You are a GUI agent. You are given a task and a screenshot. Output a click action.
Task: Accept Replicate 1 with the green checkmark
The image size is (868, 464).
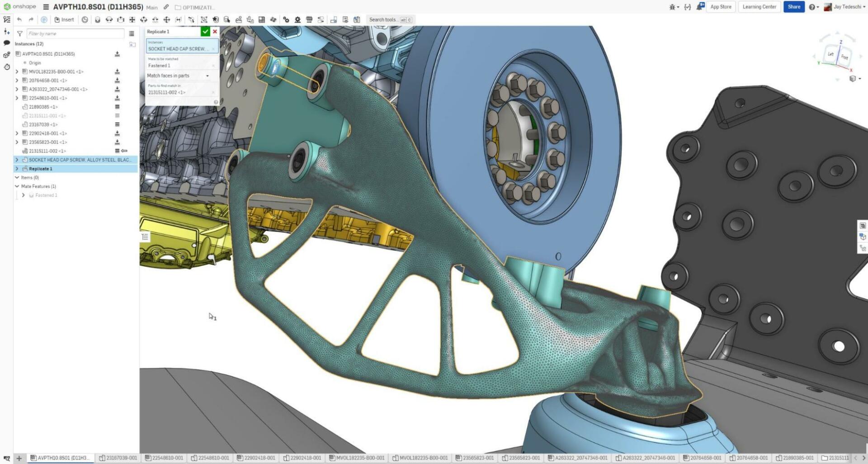pos(206,32)
